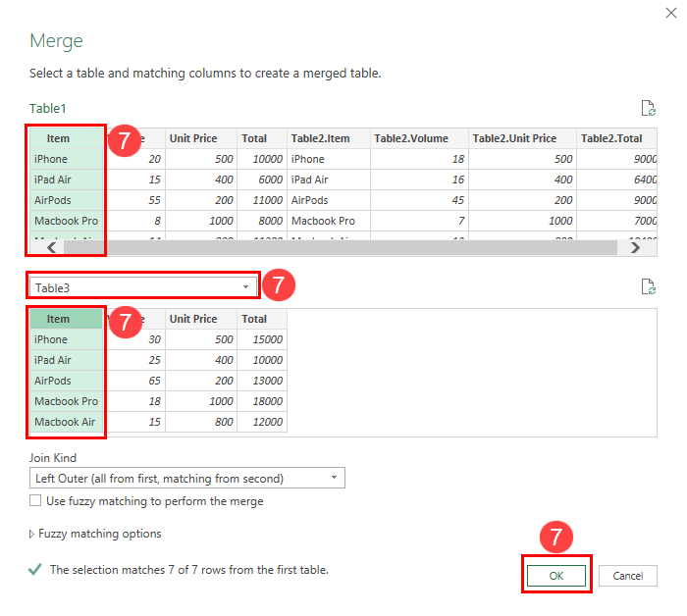Click the 12000 total cell in Table3
Viewport: 687px width, 616px height.
262,422
